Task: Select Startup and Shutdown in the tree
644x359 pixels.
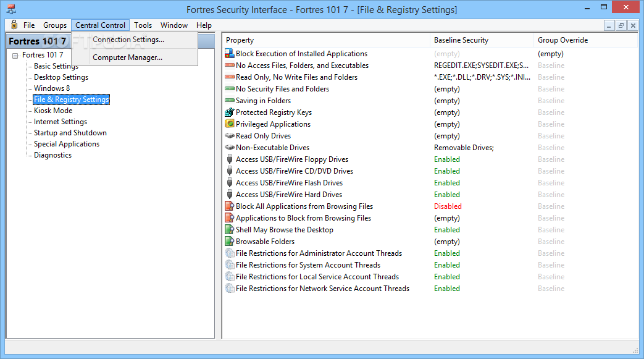Action: click(70, 132)
